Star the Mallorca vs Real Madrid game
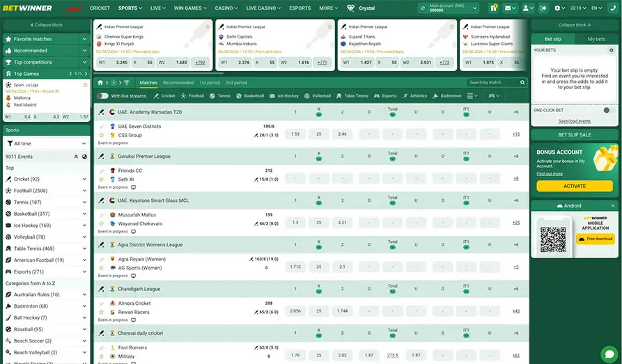622x364 pixels. coord(85,85)
